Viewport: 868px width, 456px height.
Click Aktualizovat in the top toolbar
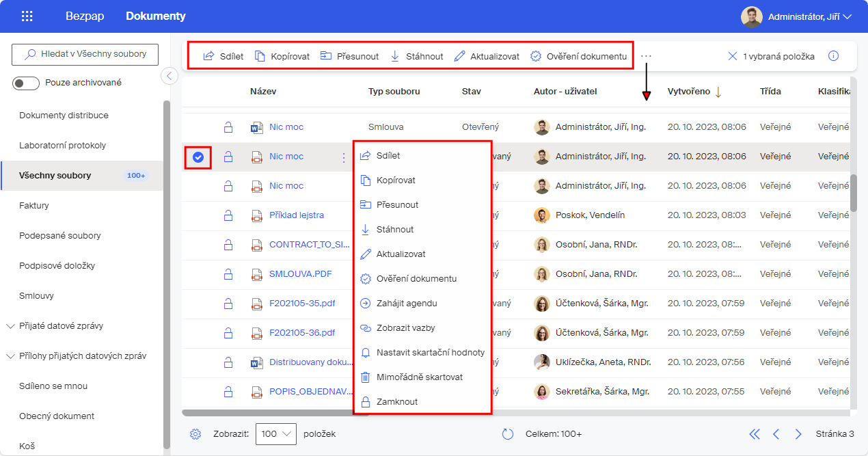[x=487, y=56]
